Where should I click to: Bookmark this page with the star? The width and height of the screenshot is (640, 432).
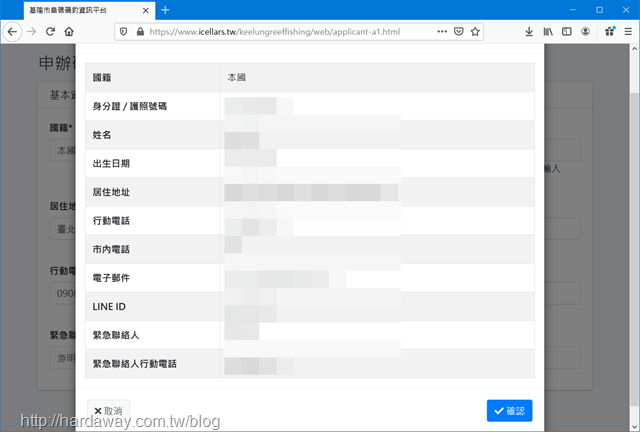(x=475, y=31)
